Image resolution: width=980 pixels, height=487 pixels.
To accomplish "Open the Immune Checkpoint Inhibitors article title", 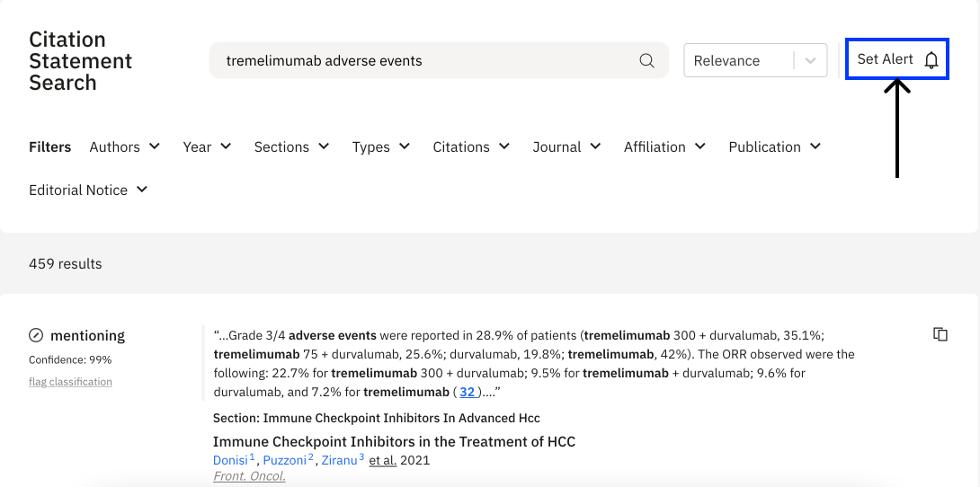I will [394, 441].
